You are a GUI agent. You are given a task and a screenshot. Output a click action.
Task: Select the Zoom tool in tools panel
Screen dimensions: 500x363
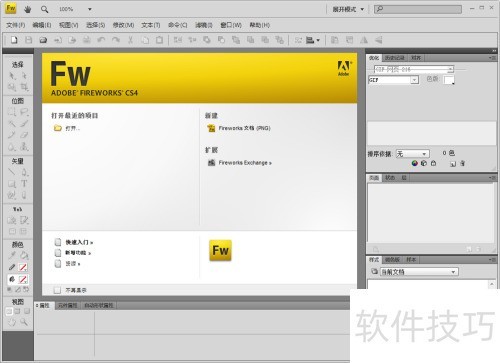(24, 322)
